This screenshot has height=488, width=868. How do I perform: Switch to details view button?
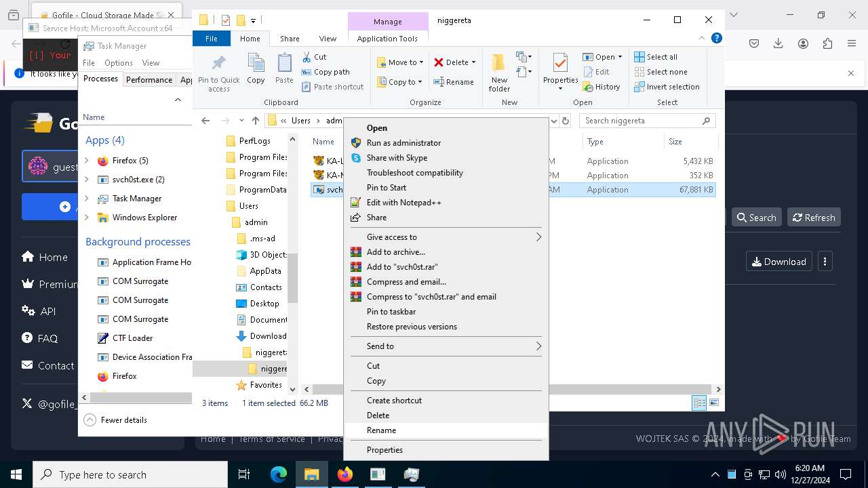point(699,403)
